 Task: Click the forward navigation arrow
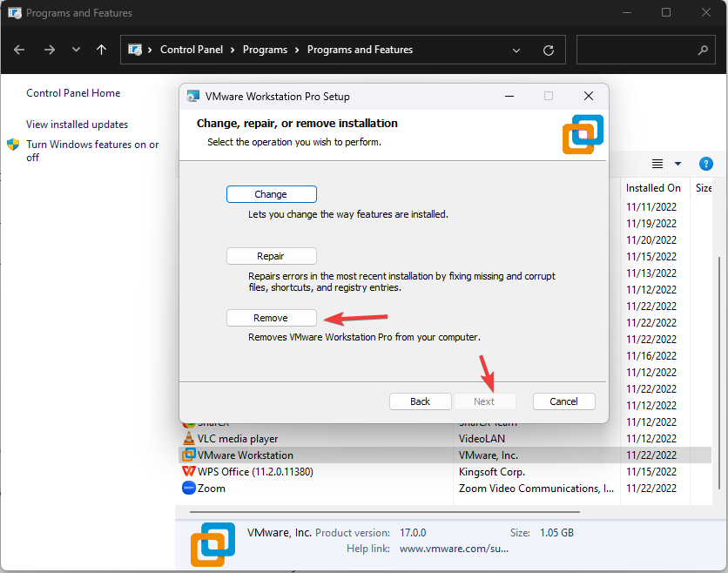pos(50,50)
